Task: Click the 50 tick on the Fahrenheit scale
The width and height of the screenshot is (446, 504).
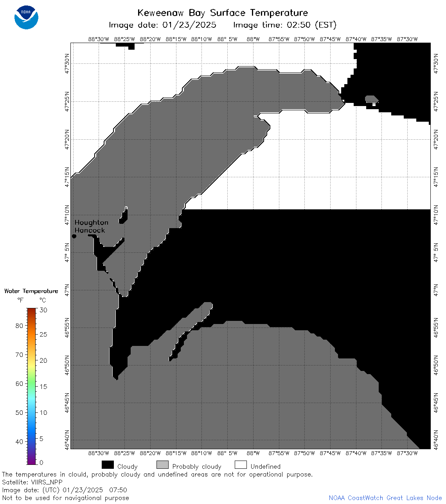Action: (19, 412)
